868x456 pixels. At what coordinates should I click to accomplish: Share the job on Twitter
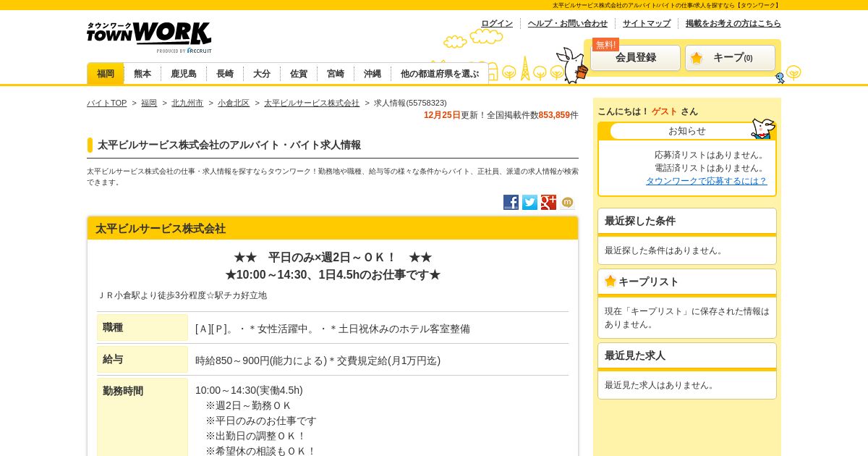point(530,203)
